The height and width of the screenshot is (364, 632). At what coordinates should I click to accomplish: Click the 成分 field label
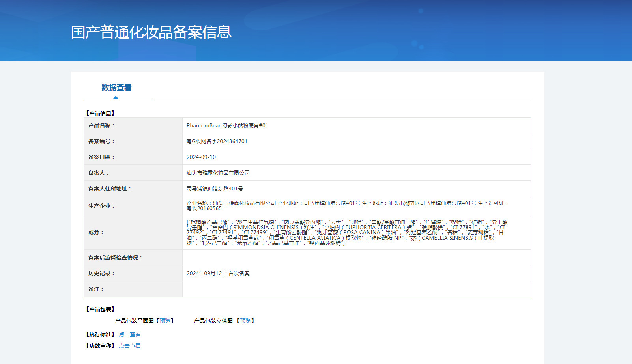click(x=96, y=232)
